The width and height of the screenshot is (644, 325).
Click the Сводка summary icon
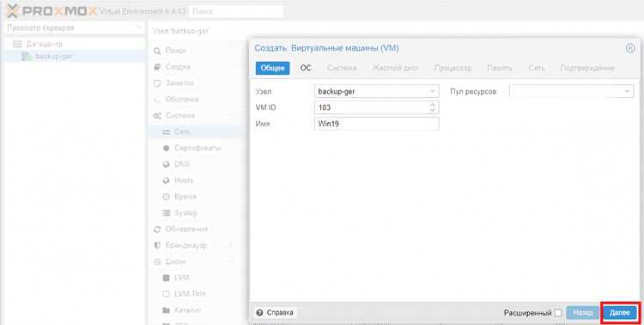point(157,67)
